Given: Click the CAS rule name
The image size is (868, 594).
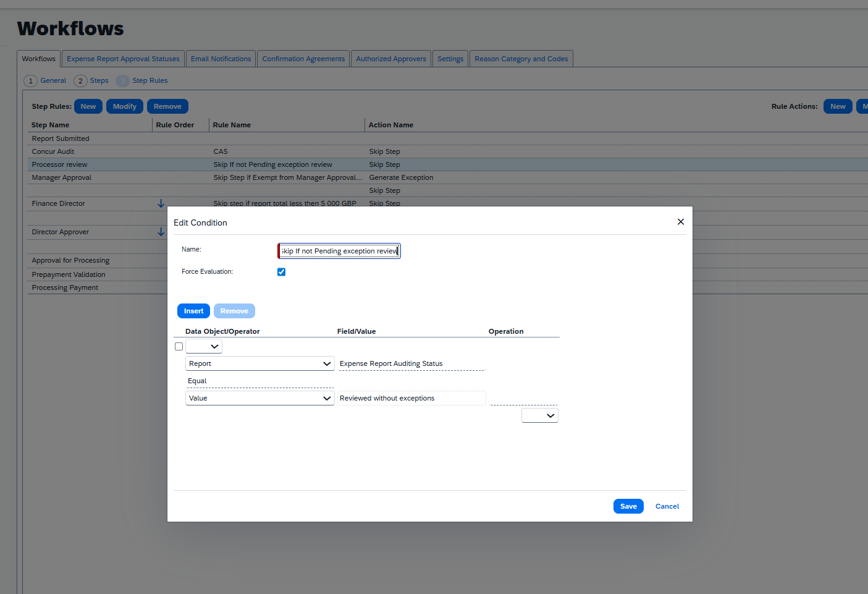Looking at the screenshot, I should 221,151.
